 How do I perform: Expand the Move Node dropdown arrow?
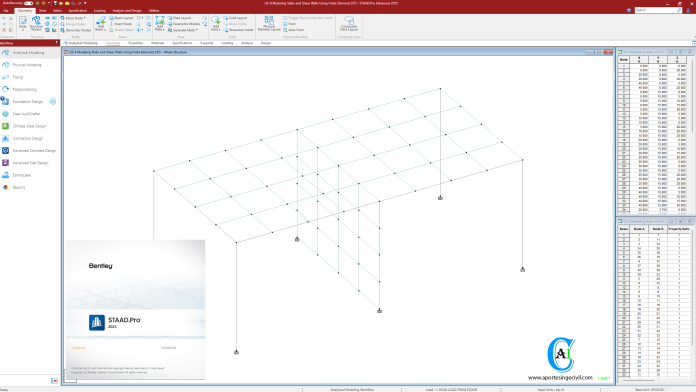coord(85,18)
